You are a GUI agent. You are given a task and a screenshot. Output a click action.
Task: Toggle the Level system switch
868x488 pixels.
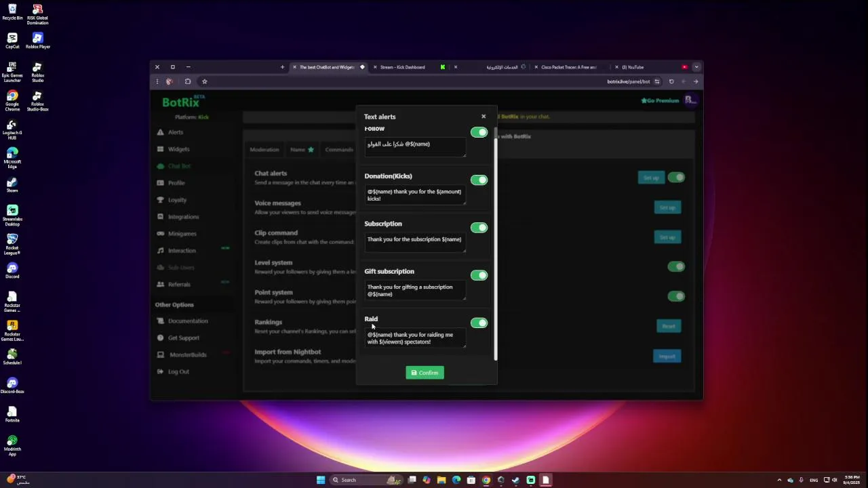click(676, 266)
